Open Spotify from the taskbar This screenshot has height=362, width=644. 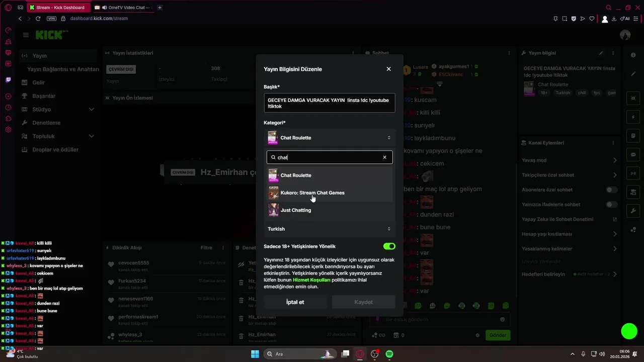tap(389, 354)
